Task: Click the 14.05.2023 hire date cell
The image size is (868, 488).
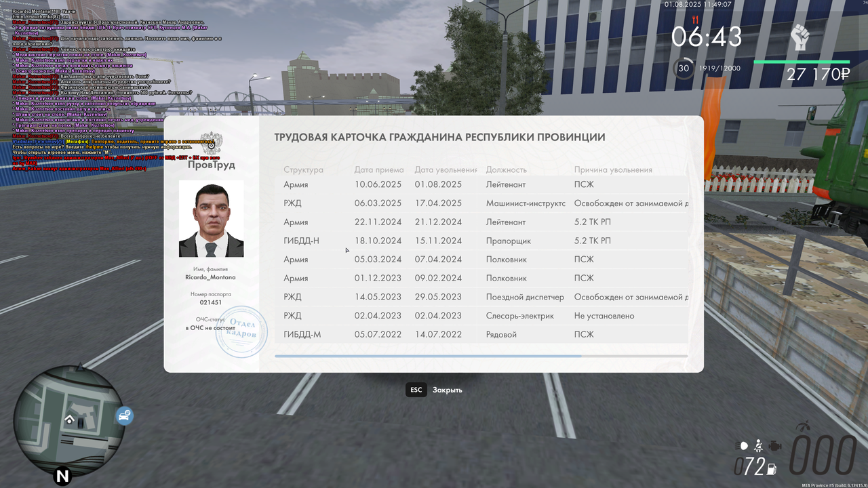Action: [x=378, y=297]
